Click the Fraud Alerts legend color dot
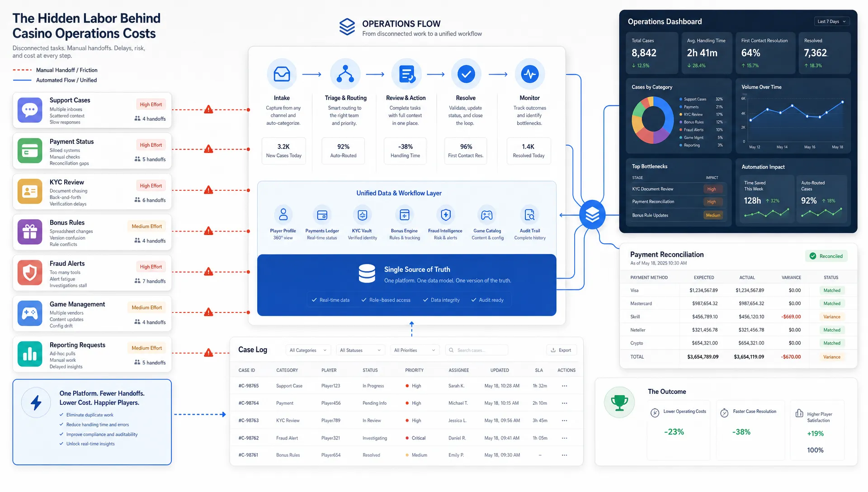 pyautogui.click(x=681, y=130)
